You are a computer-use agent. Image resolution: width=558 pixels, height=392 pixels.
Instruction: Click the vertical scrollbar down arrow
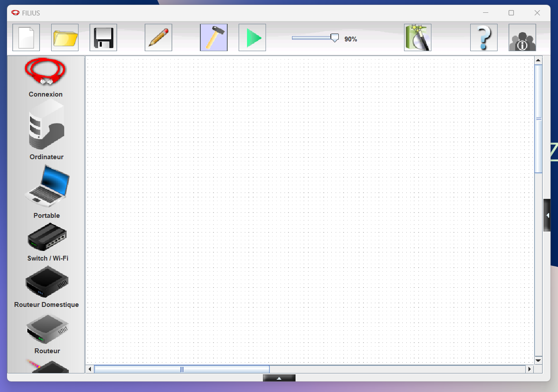tap(538, 360)
